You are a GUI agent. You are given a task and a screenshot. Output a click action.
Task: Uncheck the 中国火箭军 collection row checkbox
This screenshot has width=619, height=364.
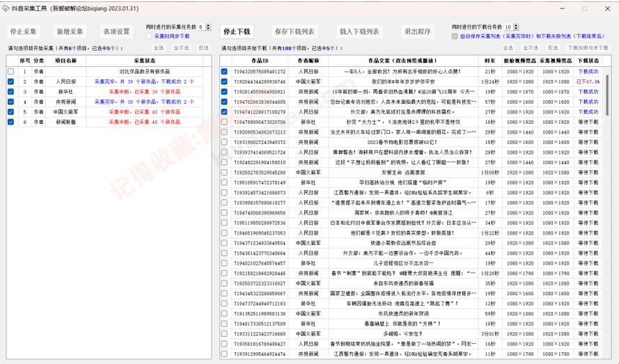coord(10,112)
